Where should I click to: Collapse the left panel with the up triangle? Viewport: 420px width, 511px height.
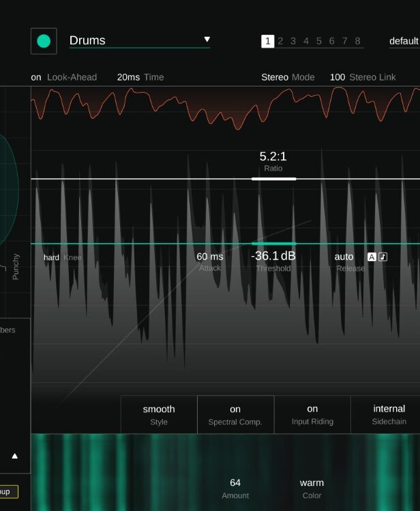coord(15,456)
